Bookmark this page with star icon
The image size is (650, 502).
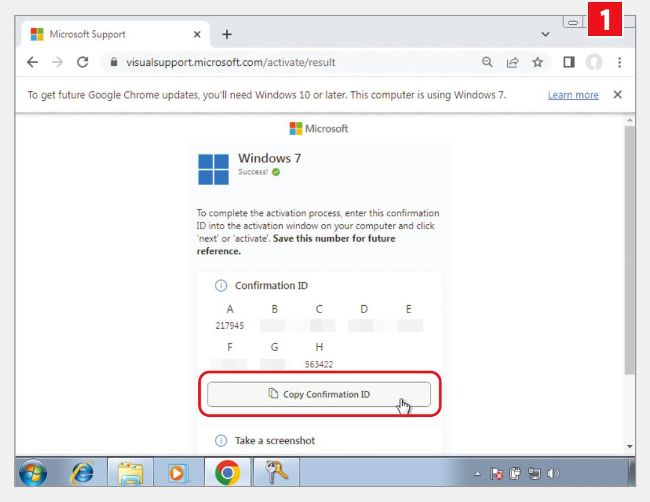pyautogui.click(x=538, y=62)
